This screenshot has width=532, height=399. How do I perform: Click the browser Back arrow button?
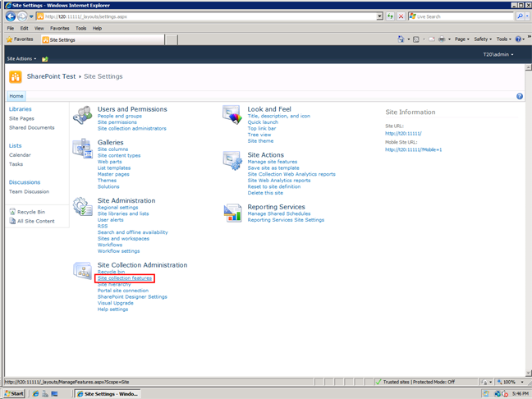[11, 16]
